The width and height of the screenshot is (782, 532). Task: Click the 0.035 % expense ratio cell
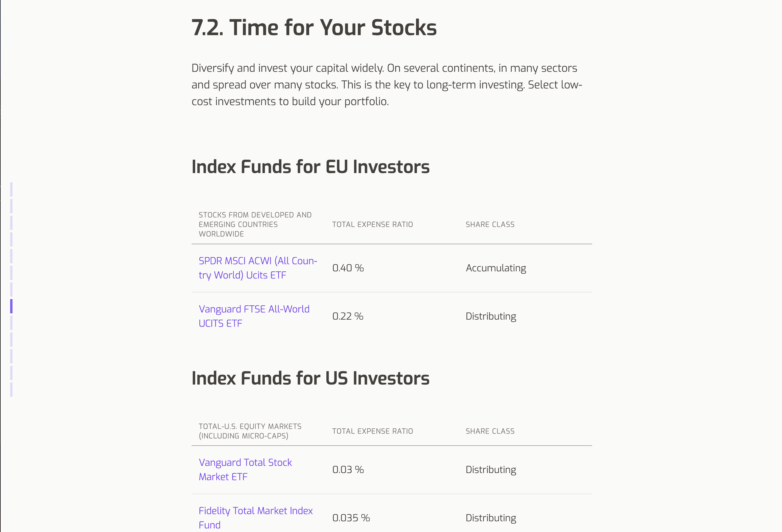(x=351, y=518)
